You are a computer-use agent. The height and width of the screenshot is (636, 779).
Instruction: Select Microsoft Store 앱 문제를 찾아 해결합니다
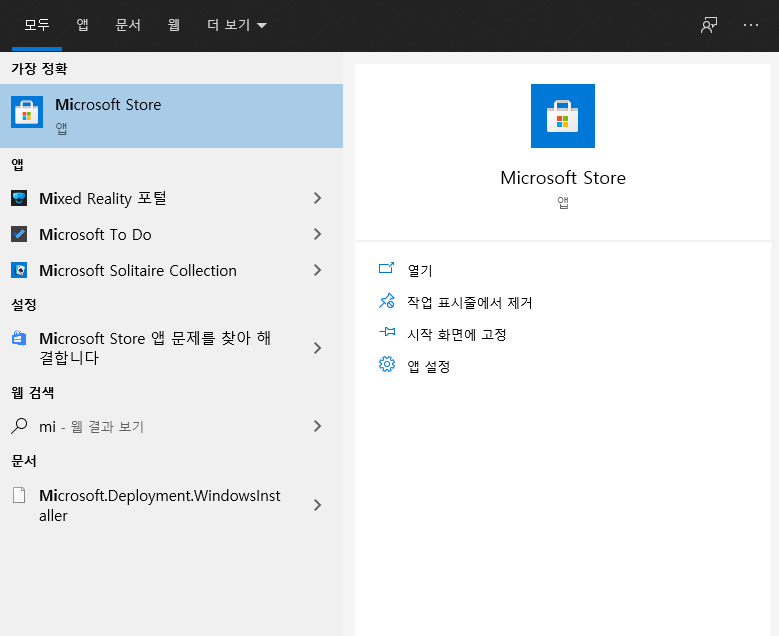pyautogui.click(x=155, y=348)
